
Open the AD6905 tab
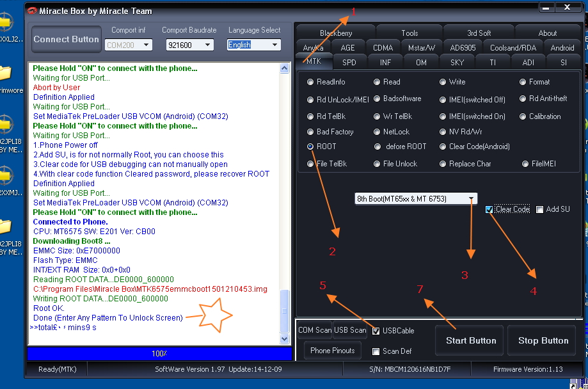tap(463, 48)
